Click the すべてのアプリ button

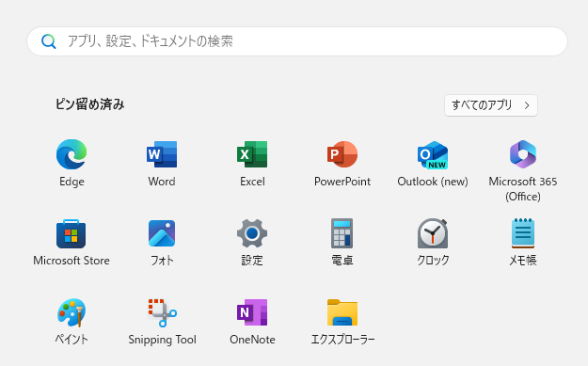(x=491, y=105)
